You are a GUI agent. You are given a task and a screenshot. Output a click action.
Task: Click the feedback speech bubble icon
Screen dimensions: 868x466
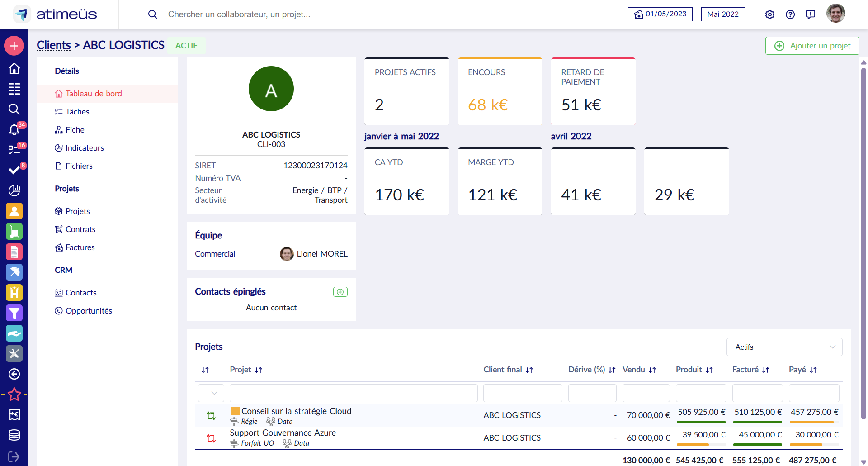coord(810,14)
